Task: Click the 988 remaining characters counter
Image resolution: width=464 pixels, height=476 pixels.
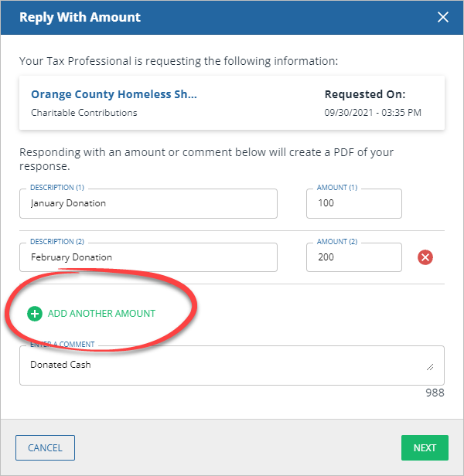Action: coord(435,393)
